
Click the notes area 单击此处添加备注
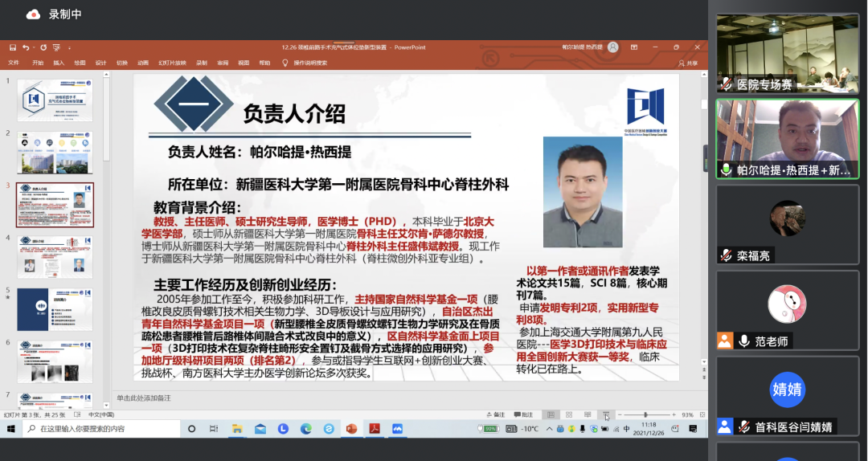[144, 398]
